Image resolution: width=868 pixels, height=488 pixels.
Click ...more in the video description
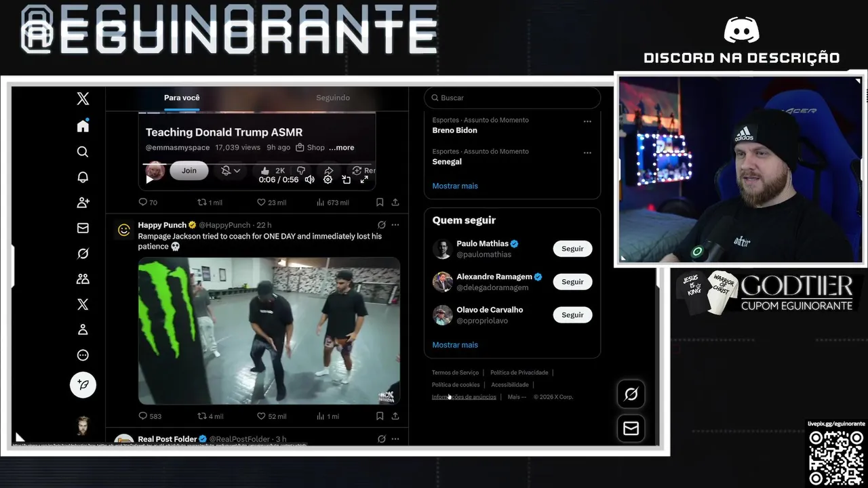342,148
